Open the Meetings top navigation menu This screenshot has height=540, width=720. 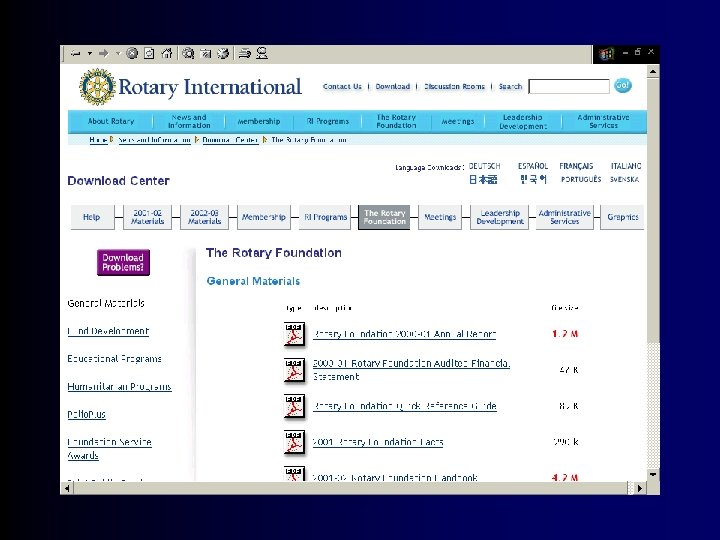click(457, 121)
